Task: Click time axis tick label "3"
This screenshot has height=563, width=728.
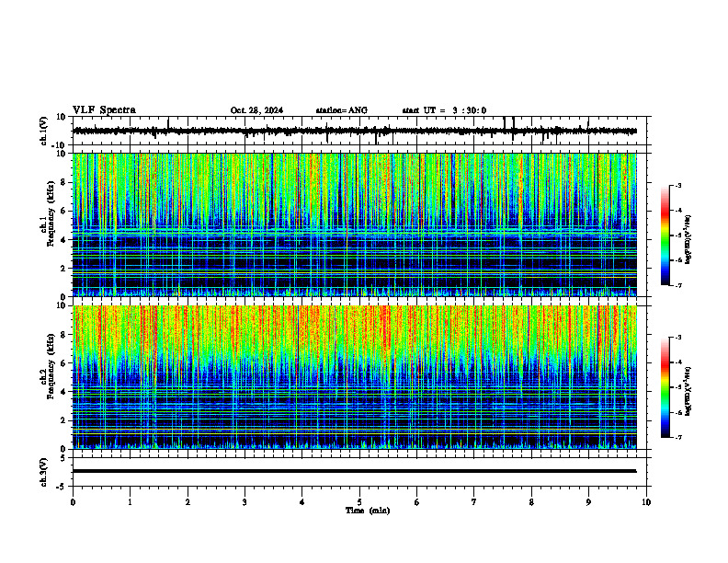Action: click(x=245, y=502)
